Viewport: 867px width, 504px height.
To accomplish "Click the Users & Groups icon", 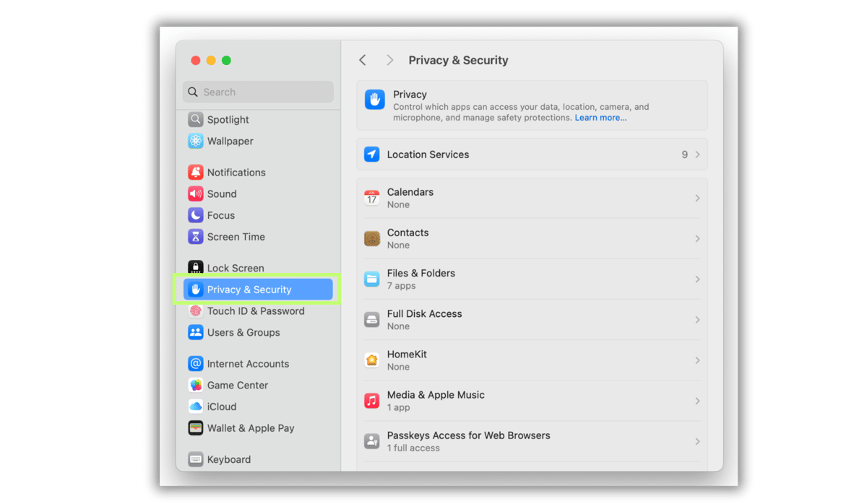I will [195, 333].
